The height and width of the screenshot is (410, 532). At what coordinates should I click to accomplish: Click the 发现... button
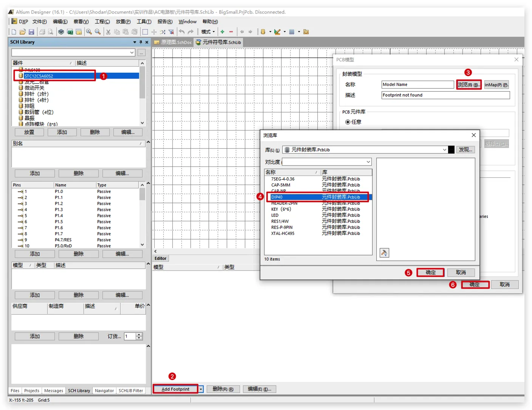click(466, 150)
